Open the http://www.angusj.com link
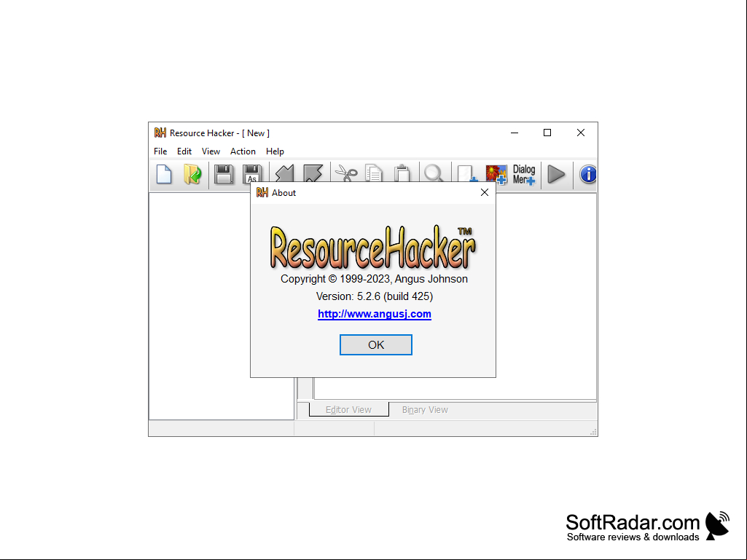 click(x=375, y=315)
